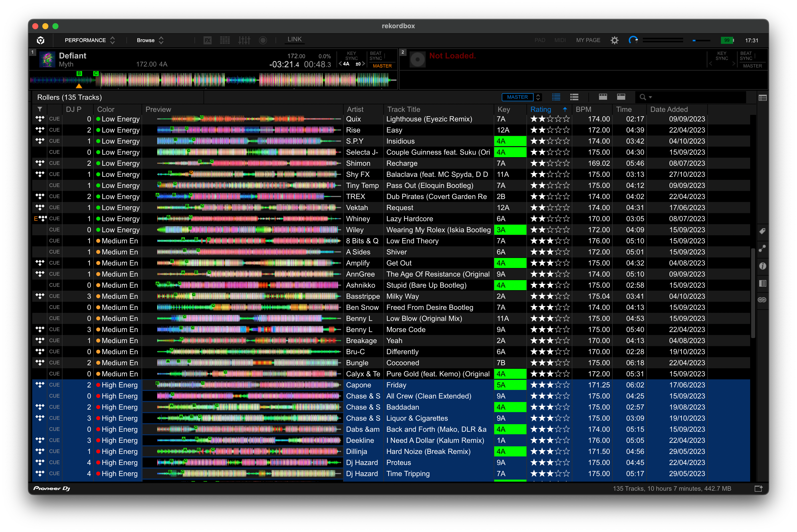The height and width of the screenshot is (532, 797).
Task: Open the MASTER deck stepper arrows
Action: coord(538,97)
